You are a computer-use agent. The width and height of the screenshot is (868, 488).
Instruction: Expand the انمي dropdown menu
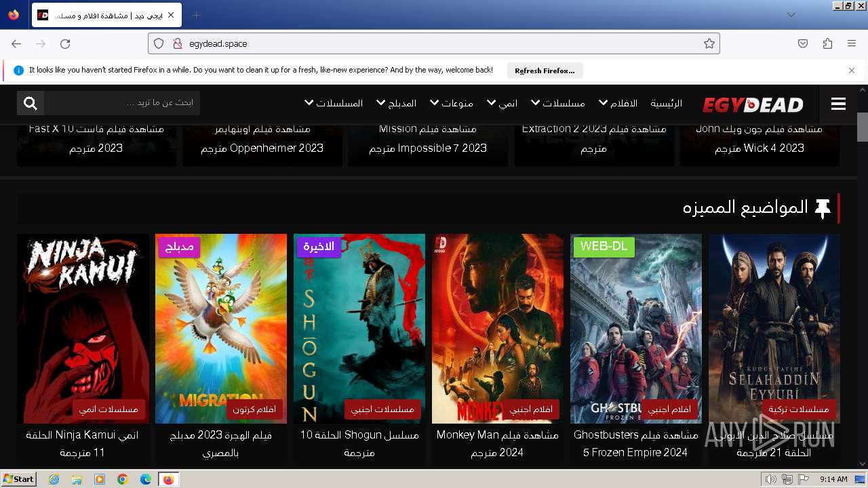502,103
